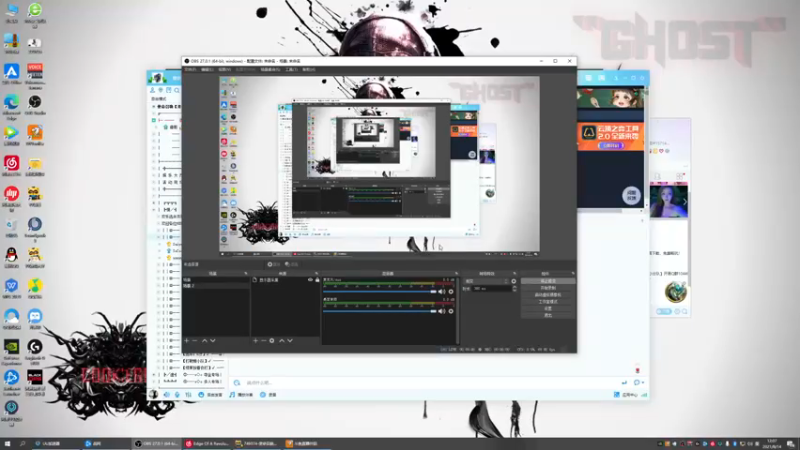Open the Edge Of A Revolu... taskbar item

tap(207, 444)
